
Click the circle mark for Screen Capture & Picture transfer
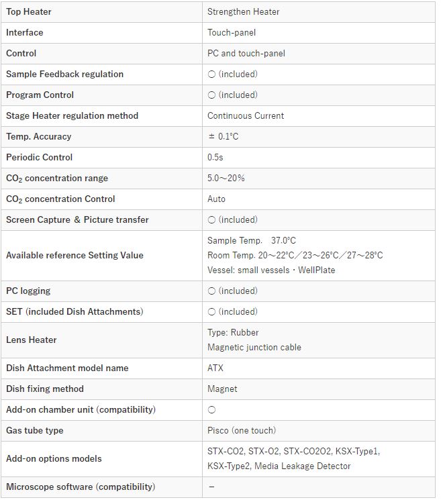point(212,219)
